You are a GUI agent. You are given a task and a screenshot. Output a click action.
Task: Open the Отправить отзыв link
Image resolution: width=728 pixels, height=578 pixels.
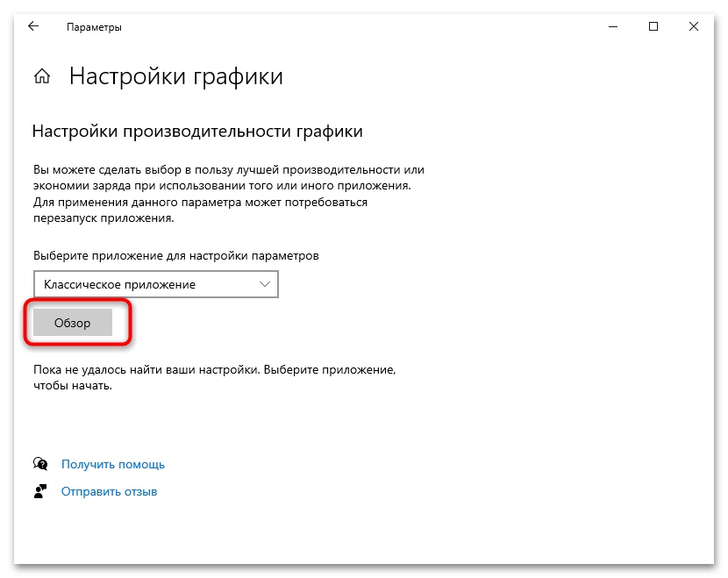pyautogui.click(x=109, y=491)
